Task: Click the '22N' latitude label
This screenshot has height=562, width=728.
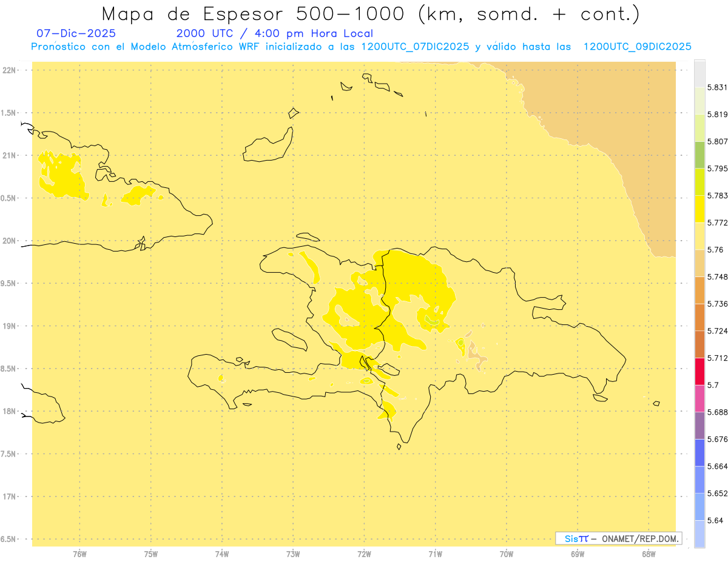Action: click(x=9, y=70)
